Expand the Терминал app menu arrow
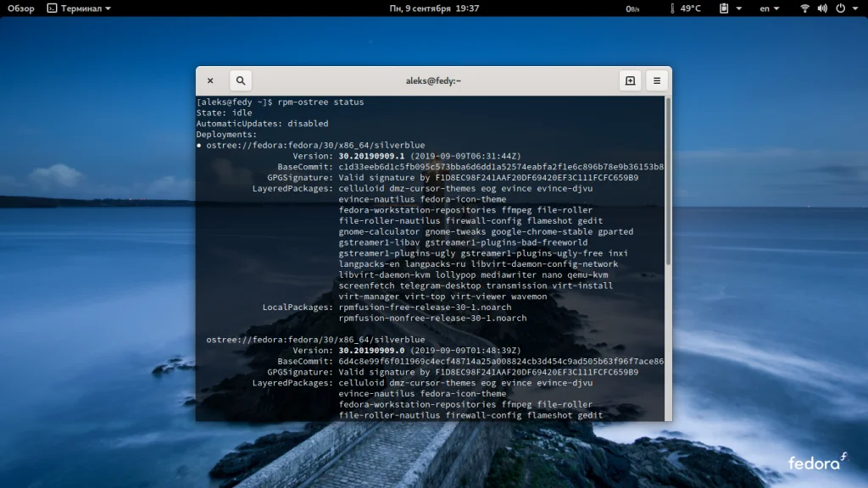868x488 pixels. (x=108, y=8)
